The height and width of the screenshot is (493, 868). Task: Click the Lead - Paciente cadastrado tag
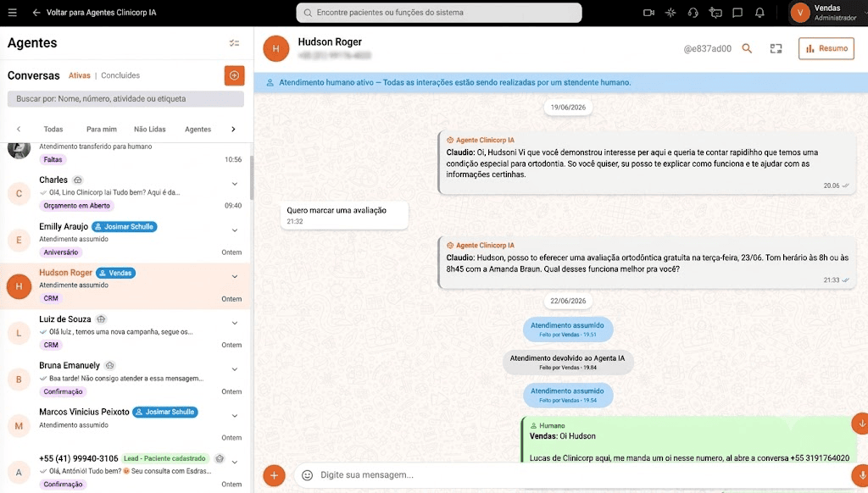tap(164, 458)
